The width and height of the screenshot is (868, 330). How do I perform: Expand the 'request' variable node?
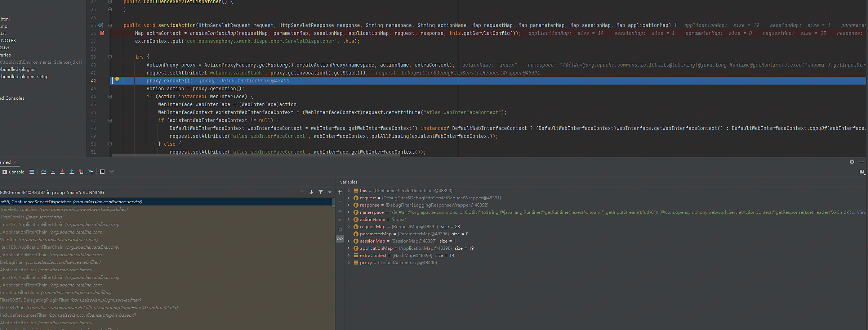point(348,198)
